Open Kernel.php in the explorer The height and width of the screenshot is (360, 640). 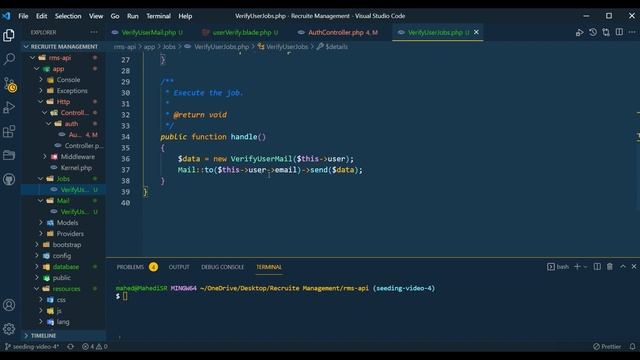[x=63, y=168]
